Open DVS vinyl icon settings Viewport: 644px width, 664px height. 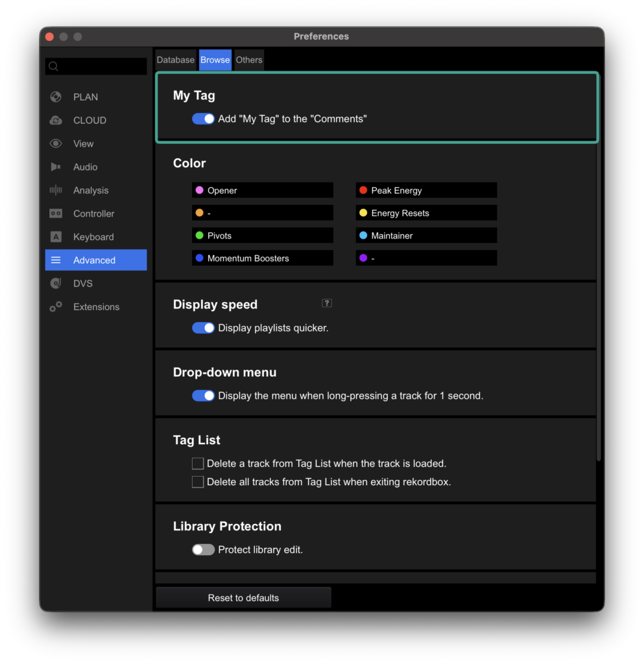click(x=56, y=284)
